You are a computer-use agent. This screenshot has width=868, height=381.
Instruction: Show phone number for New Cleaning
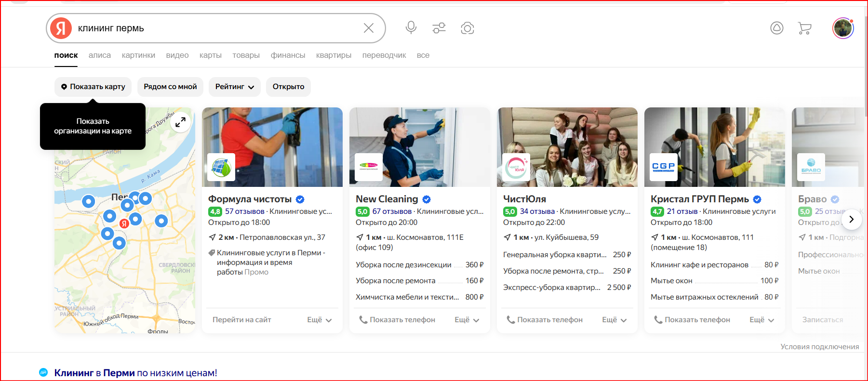pos(397,320)
